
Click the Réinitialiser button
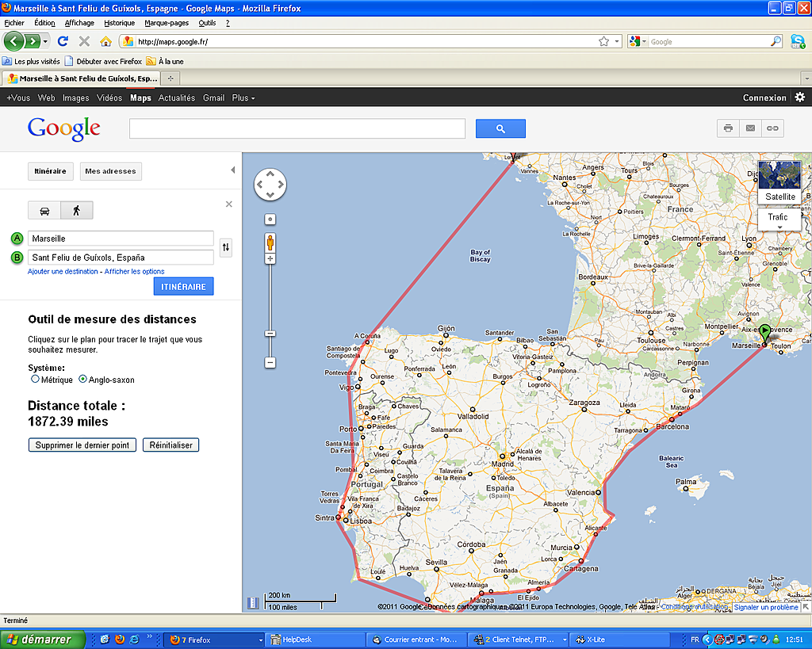coord(171,445)
